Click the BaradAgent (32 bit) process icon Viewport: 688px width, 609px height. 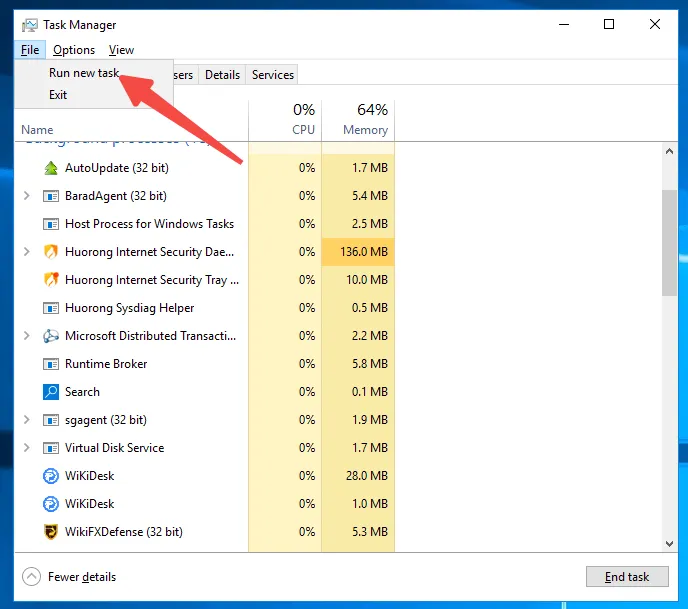pos(51,196)
